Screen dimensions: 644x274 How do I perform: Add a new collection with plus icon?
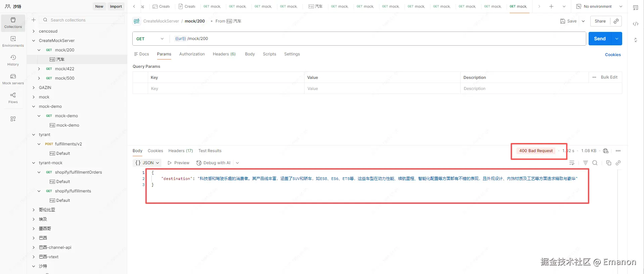click(34, 20)
